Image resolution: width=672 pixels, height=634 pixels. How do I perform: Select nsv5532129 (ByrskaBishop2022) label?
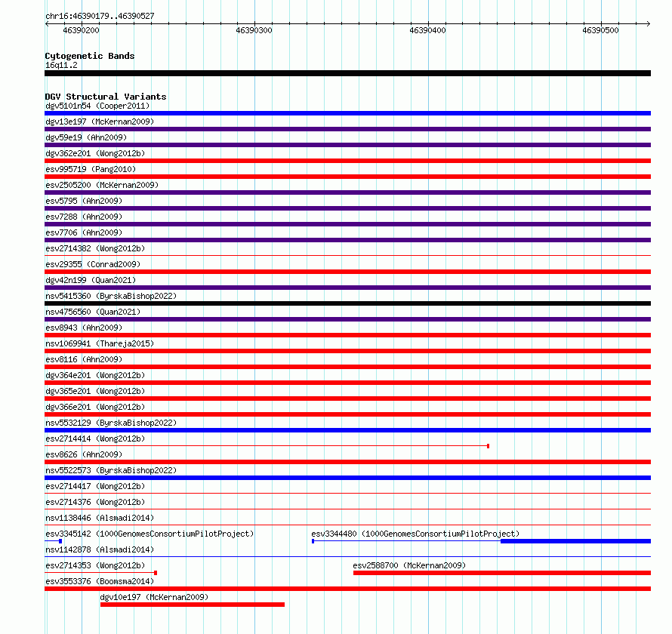point(111,423)
